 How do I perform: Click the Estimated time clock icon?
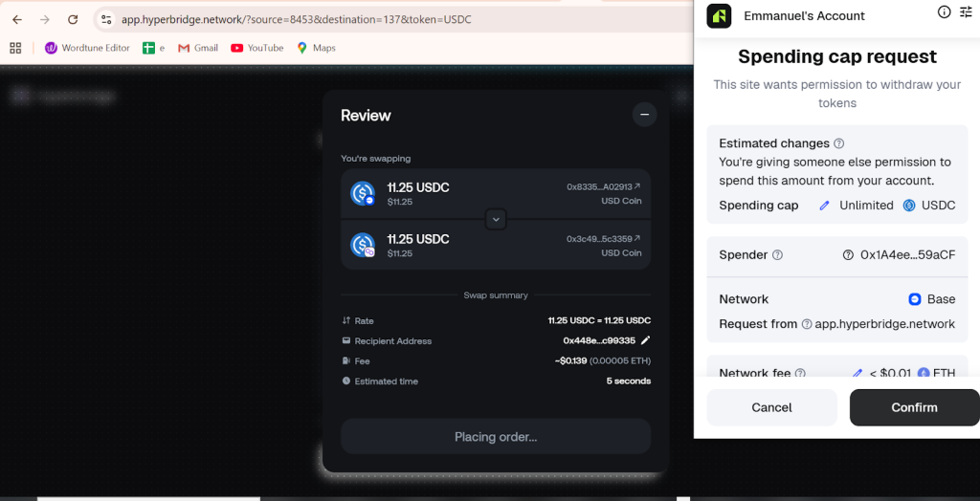(x=346, y=381)
